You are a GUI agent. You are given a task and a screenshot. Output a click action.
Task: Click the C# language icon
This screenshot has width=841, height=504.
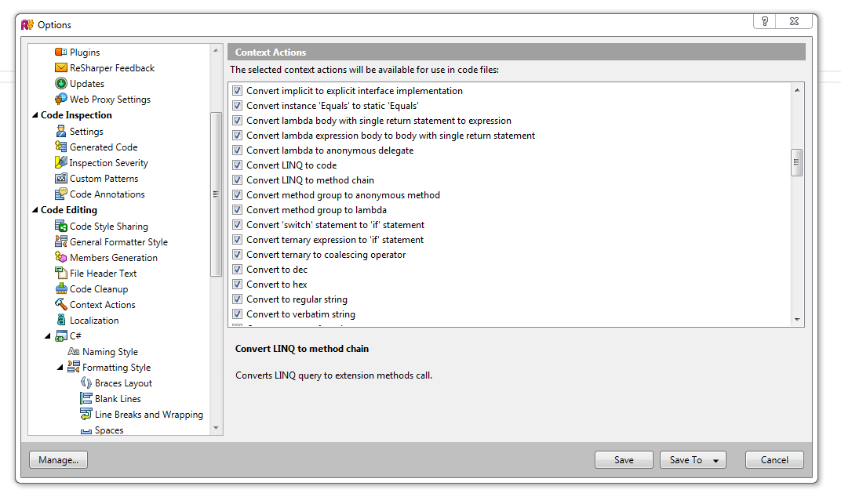[60, 335]
